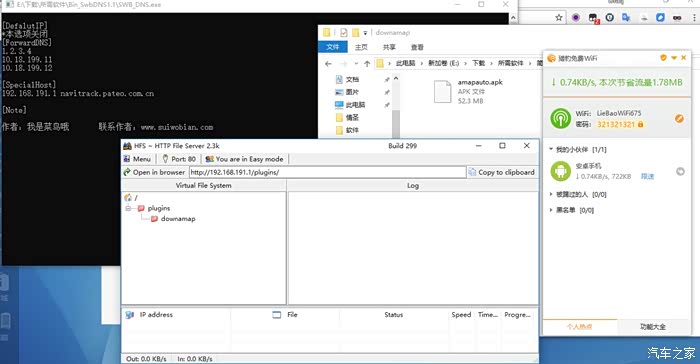Click the green Android device icon
Viewport: 700px width, 364px height.
561,171
